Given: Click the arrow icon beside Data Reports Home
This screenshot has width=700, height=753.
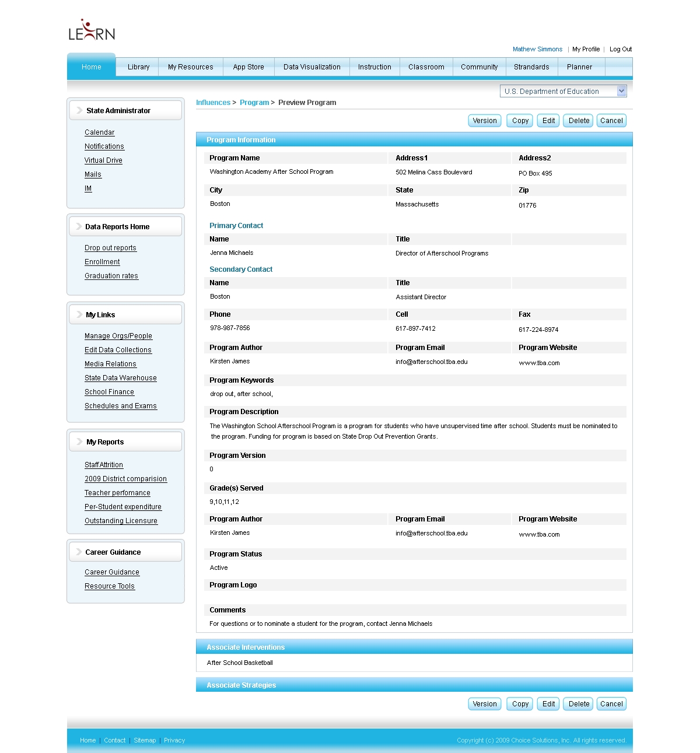Looking at the screenshot, I should 79,226.
